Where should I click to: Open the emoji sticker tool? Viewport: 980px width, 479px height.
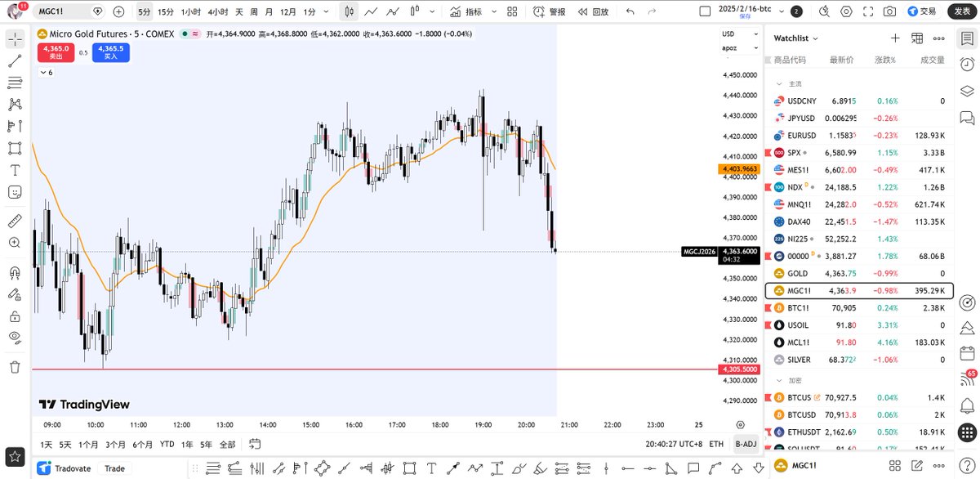click(x=15, y=192)
